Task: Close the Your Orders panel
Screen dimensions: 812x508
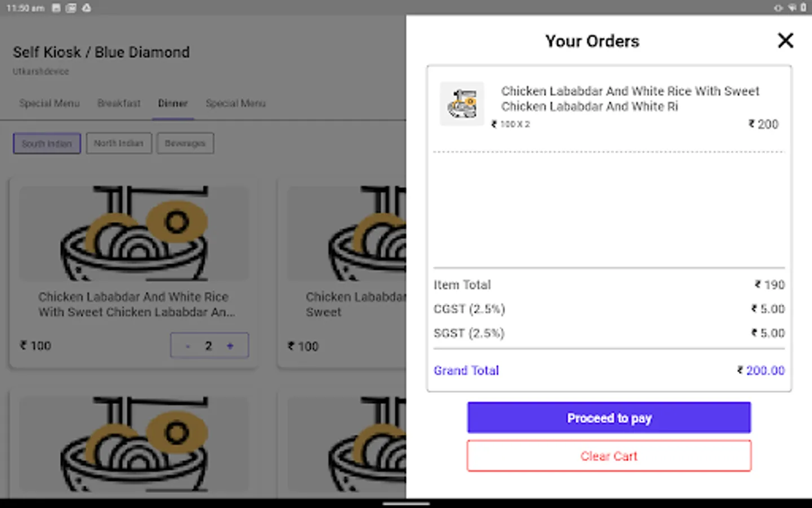Action: click(785, 41)
